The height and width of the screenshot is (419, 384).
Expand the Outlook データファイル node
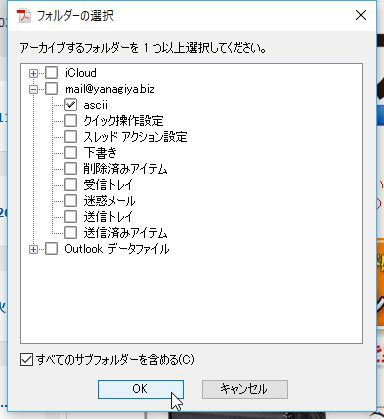click(33, 249)
